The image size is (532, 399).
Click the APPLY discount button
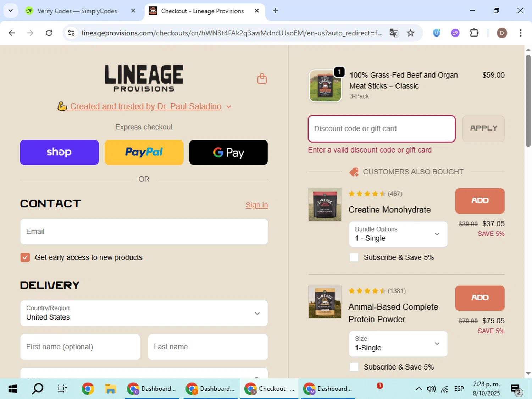point(483,128)
